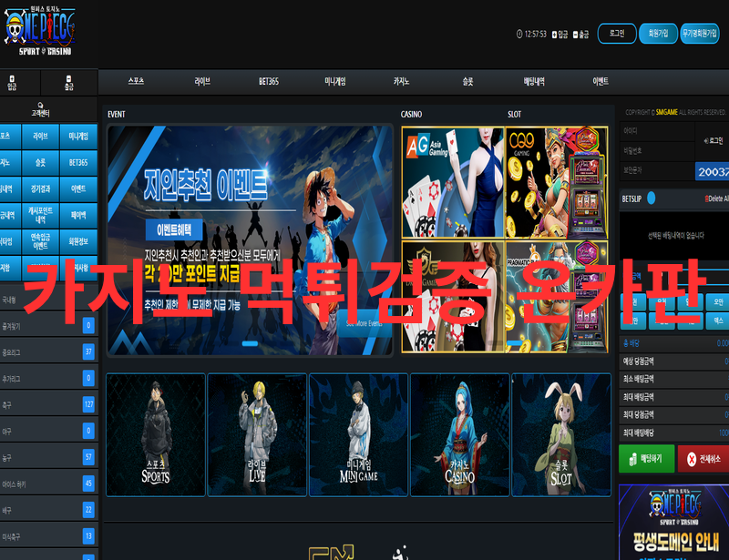The width and height of the screenshot is (729, 560).
Task: Click the 무기명회원가입 button
Action: [x=700, y=34]
